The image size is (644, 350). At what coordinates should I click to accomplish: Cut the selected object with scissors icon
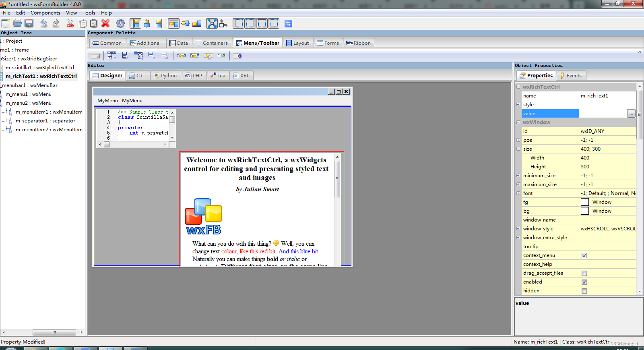70,23
